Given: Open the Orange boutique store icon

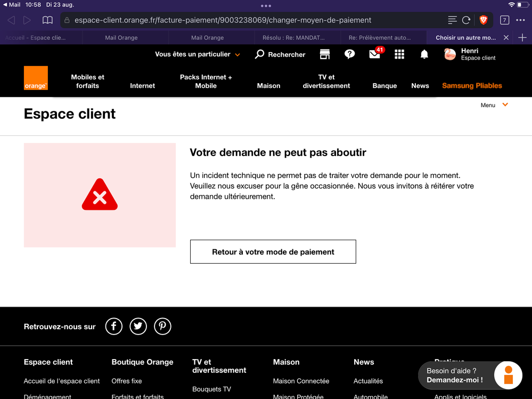Looking at the screenshot, I should 324,54.
